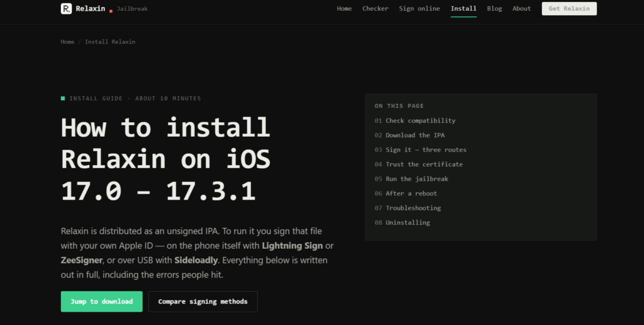Click the Relaxin logo icon
644x325 pixels.
(x=66, y=9)
